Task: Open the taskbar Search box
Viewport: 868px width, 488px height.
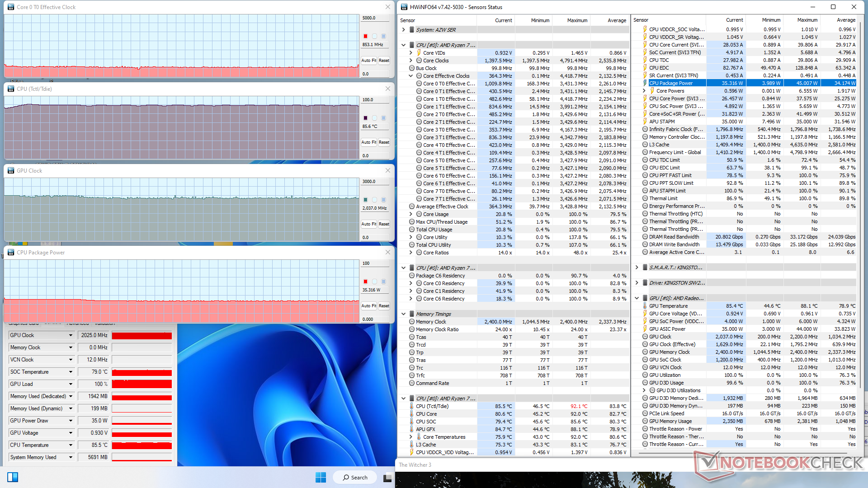Action: 355,478
